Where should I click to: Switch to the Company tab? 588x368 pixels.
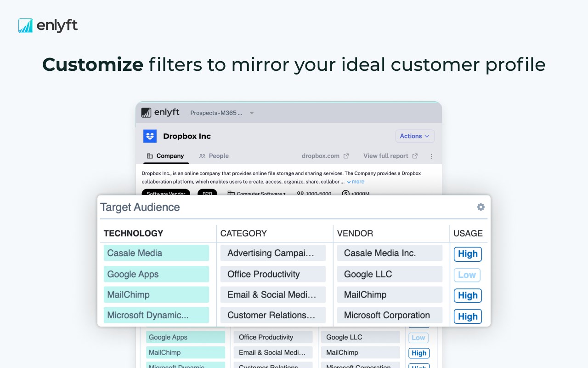166,156
